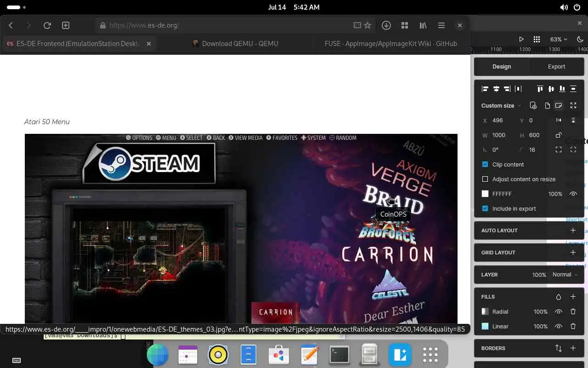Enable Adjust content on resize
The height and width of the screenshot is (368, 588).
point(485,179)
